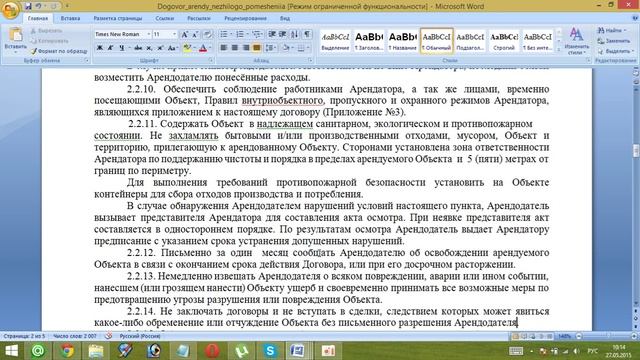Switch to Ссылки ribbon tab
This screenshot has height=360, width=640.
[164, 18]
